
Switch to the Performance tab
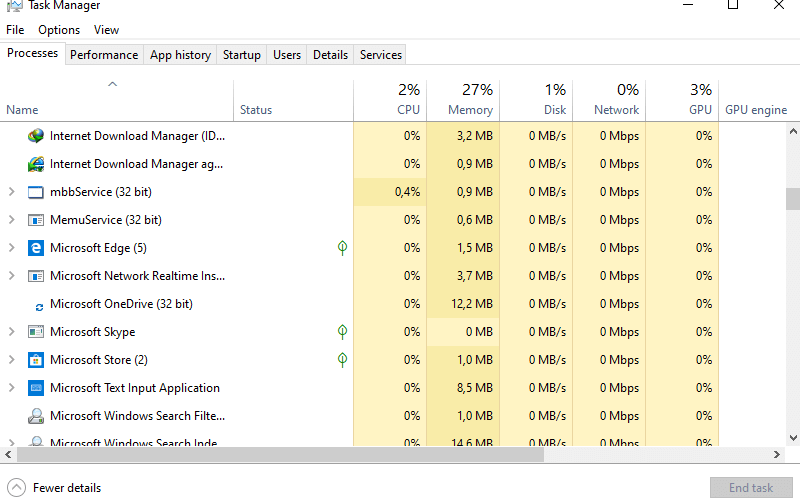pyautogui.click(x=104, y=55)
